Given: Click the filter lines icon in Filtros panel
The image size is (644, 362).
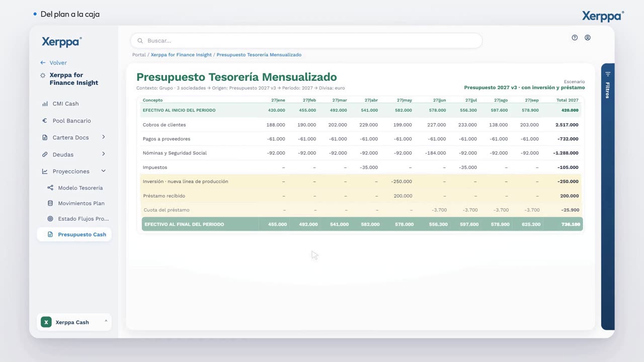Looking at the screenshot, I should [608, 74].
